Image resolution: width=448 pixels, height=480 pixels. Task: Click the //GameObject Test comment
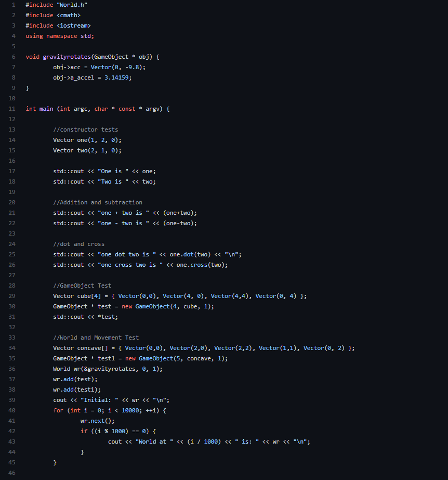click(82, 286)
